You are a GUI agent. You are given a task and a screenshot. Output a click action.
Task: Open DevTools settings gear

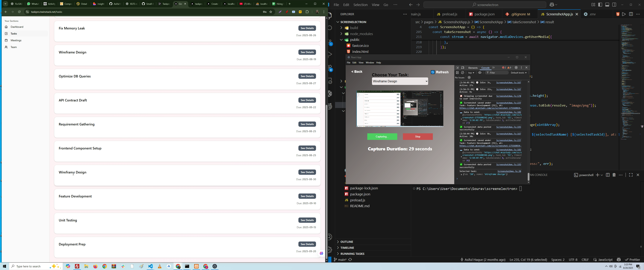pos(516,68)
